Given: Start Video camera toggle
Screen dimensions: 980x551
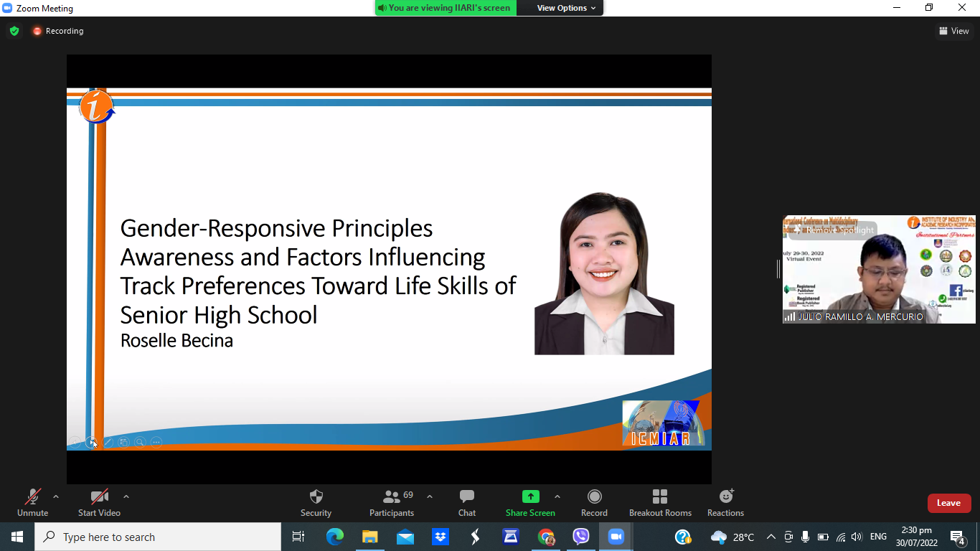Looking at the screenshot, I should 99,496.
